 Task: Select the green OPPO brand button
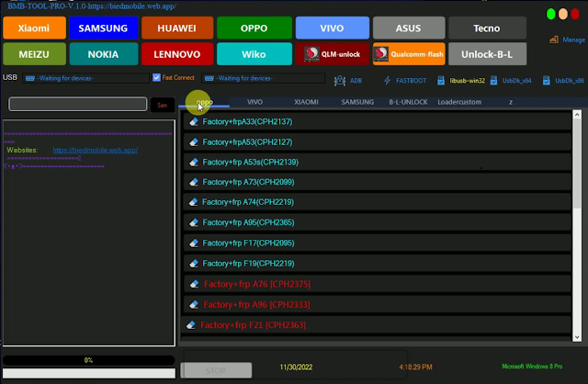254,28
